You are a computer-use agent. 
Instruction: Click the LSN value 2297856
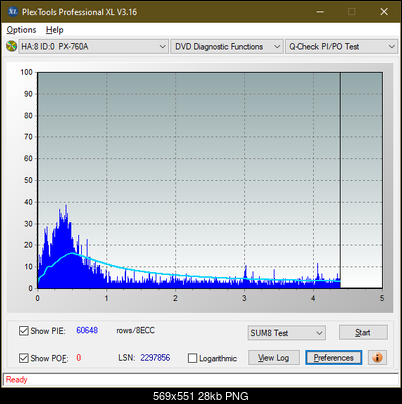(x=155, y=358)
